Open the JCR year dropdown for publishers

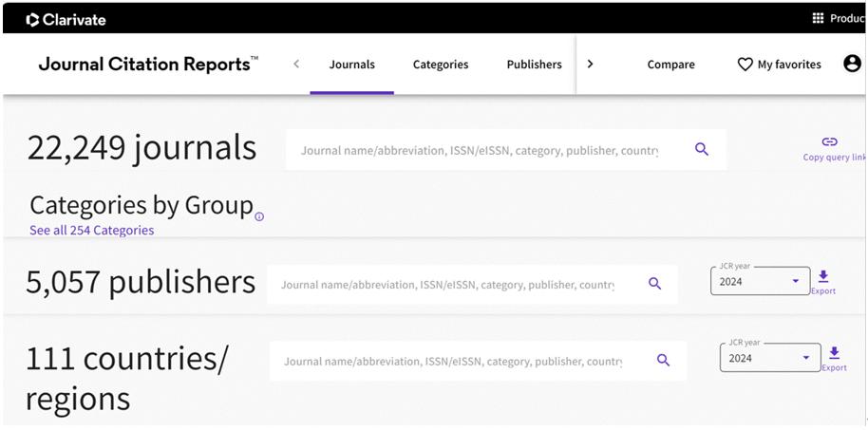tap(760, 282)
